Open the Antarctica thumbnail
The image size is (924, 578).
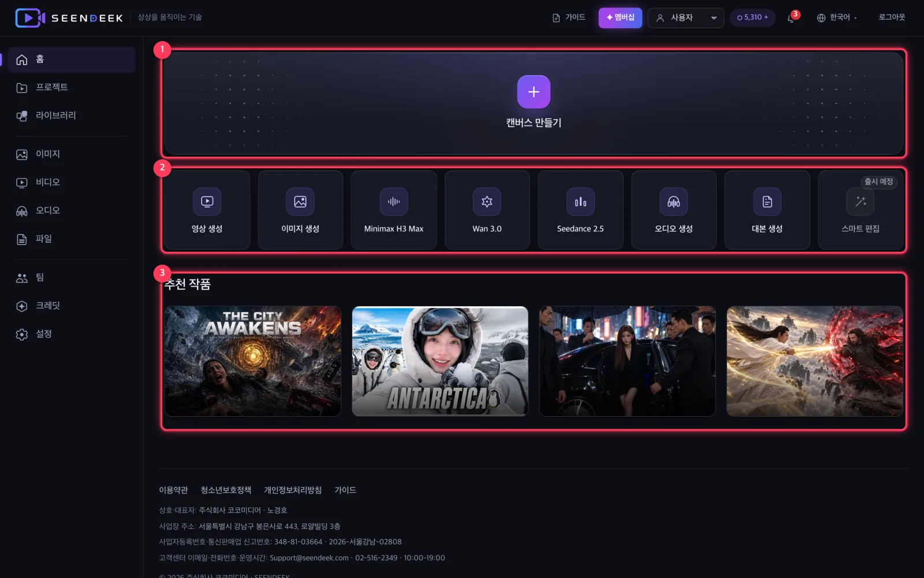point(440,361)
